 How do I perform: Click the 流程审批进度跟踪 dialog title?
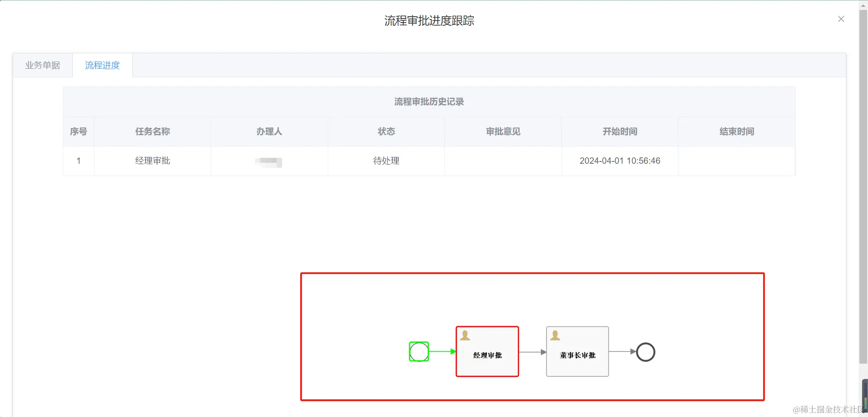click(429, 21)
